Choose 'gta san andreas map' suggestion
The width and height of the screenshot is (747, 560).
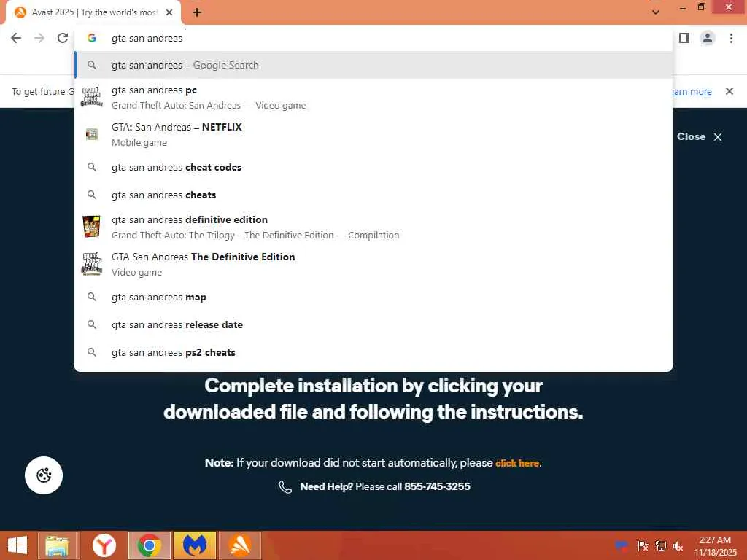373,297
